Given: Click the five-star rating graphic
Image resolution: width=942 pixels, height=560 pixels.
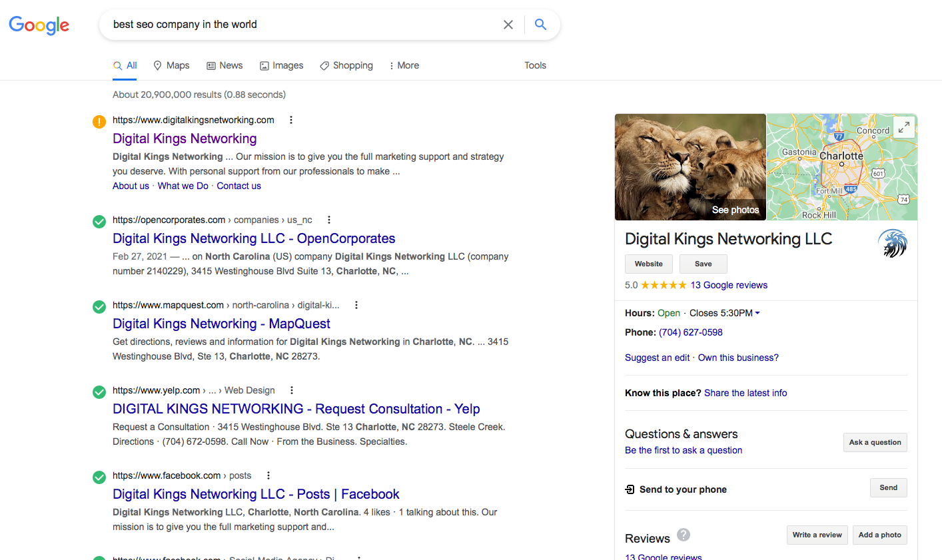Looking at the screenshot, I should 664,285.
